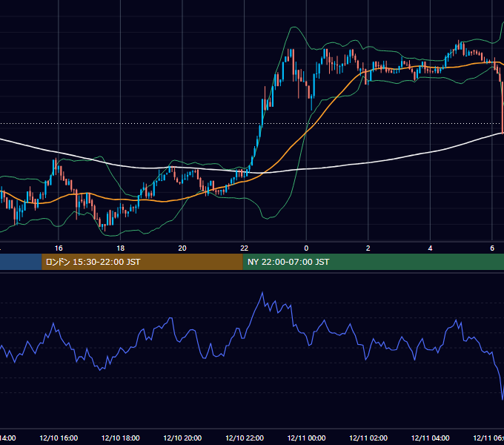504x445 pixels.
Task: Click the "12/10 22:00" date label on the lower axis
Action: coord(245,438)
